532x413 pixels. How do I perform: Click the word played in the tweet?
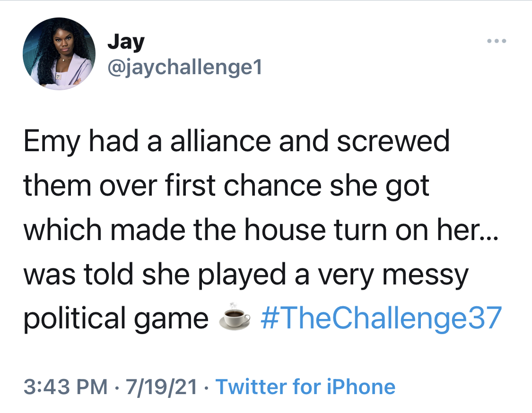pos(242,275)
